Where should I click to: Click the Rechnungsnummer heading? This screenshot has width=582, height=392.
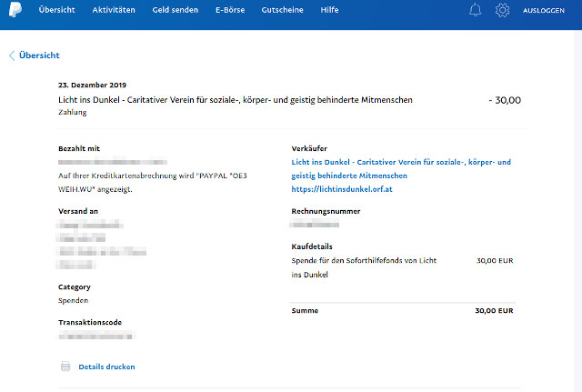(x=326, y=211)
